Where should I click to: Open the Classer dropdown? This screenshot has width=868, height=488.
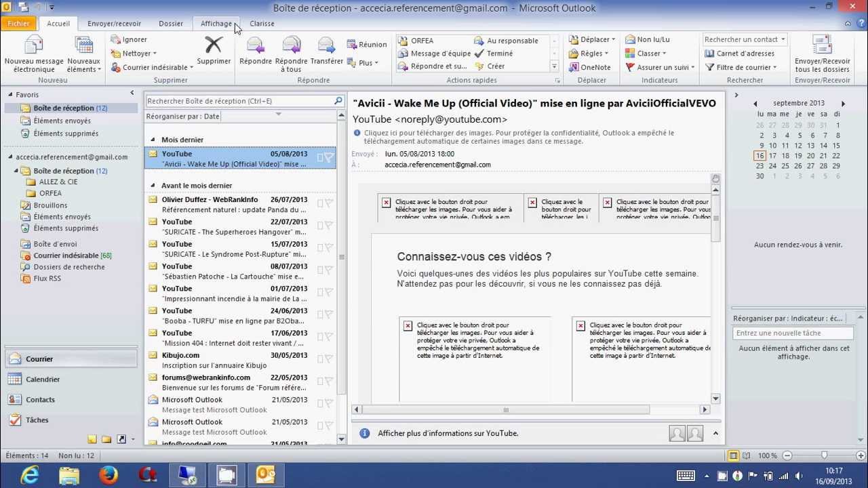coord(646,54)
